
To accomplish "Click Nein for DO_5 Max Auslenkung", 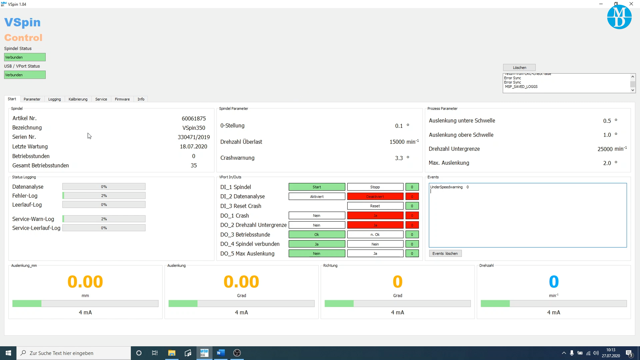I will (x=317, y=253).
